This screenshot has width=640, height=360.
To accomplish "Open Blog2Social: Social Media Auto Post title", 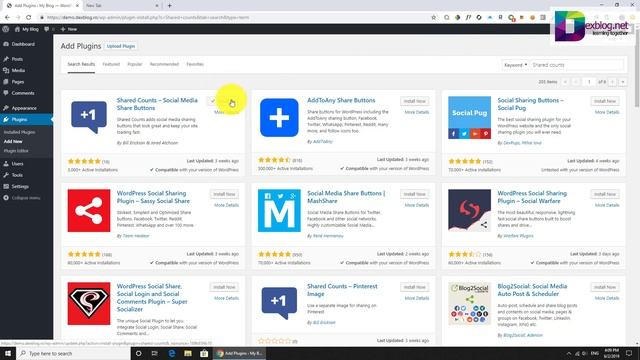I will tap(532, 290).
